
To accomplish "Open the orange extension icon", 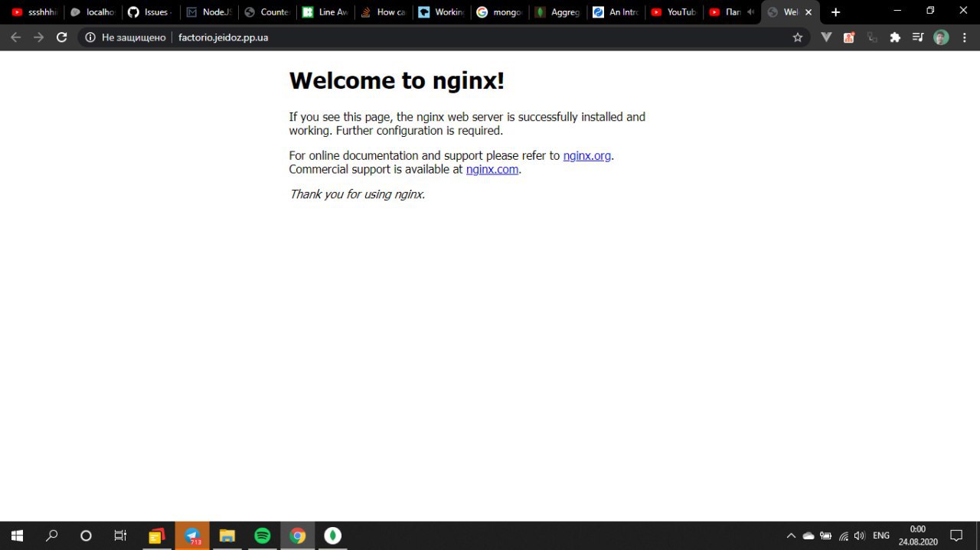I will click(849, 37).
